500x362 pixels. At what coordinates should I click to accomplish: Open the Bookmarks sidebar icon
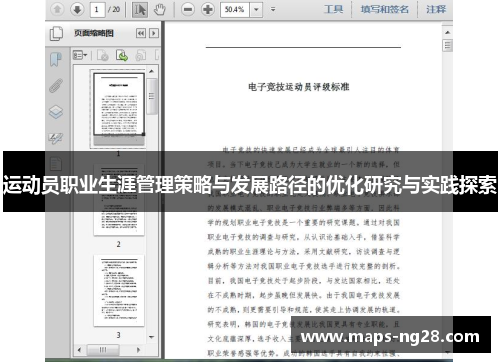(x=56, y=59)
